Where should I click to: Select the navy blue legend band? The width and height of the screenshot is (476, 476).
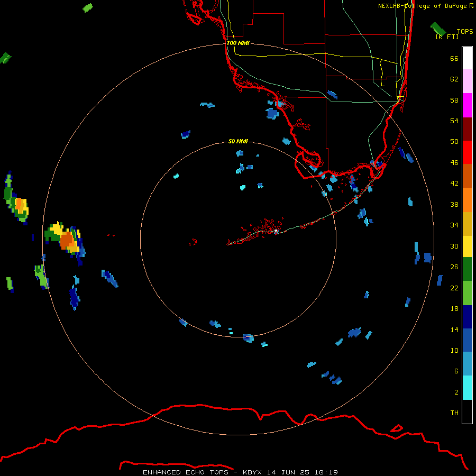click(x=467, y=317)
